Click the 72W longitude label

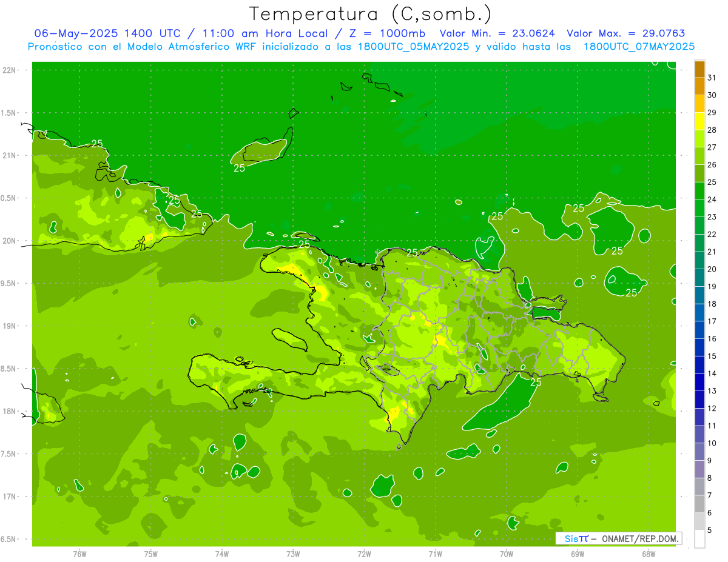(x=364, y=554)
